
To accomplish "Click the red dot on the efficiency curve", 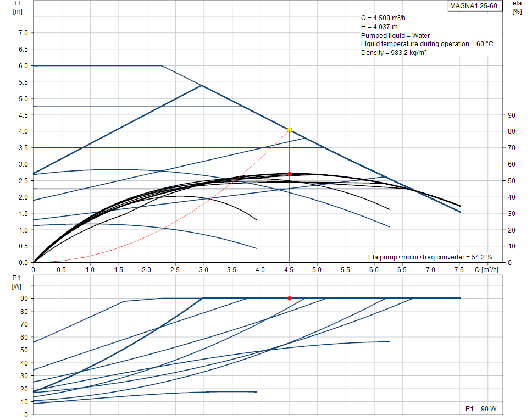I will 290,174.
